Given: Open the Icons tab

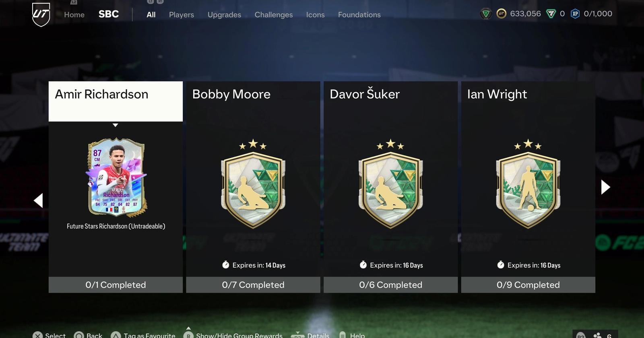Looking at the screenshot, I should pos(315,15).
